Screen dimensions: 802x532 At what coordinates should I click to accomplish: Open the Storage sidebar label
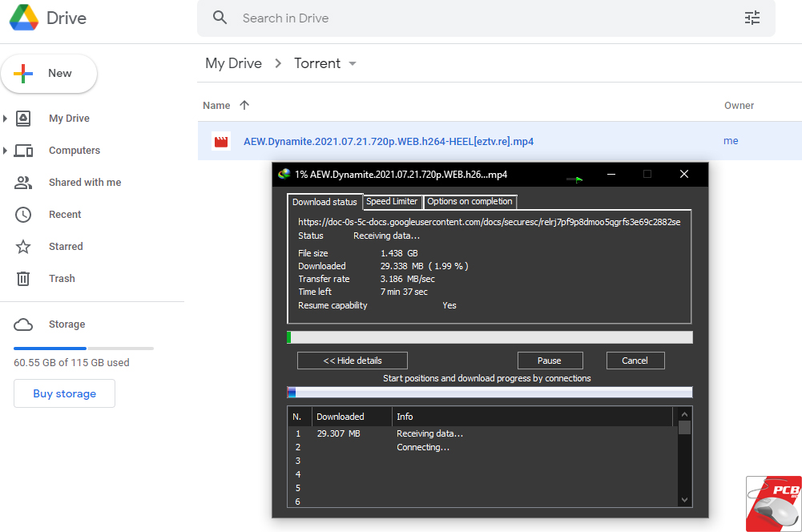pyautogui.click(x=67, y=324)
